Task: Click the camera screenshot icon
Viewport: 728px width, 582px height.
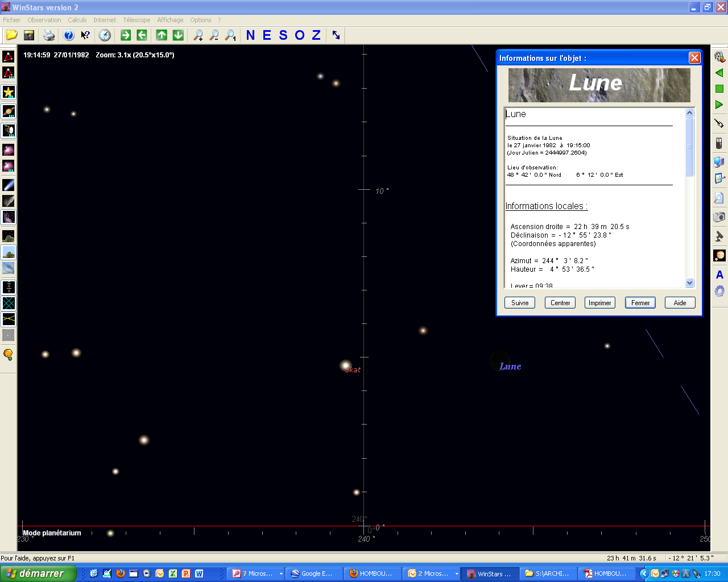Action: tap(719, 217)
